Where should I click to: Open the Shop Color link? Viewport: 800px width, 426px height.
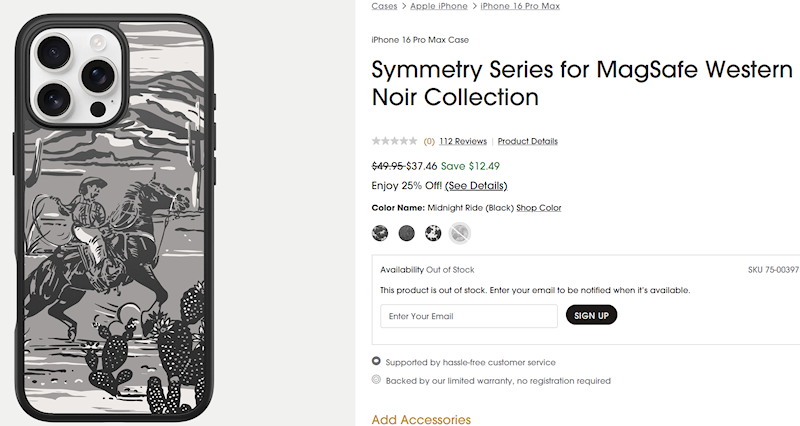[x=539, y=208]
